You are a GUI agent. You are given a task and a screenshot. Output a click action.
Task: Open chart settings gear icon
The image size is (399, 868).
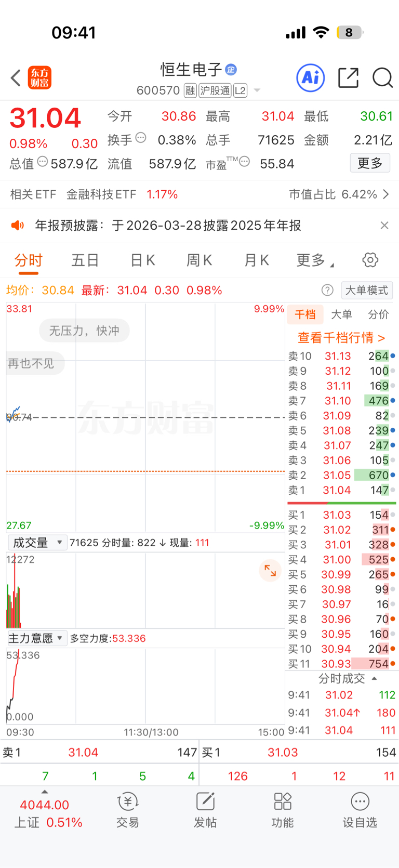(x=370, y=260)
